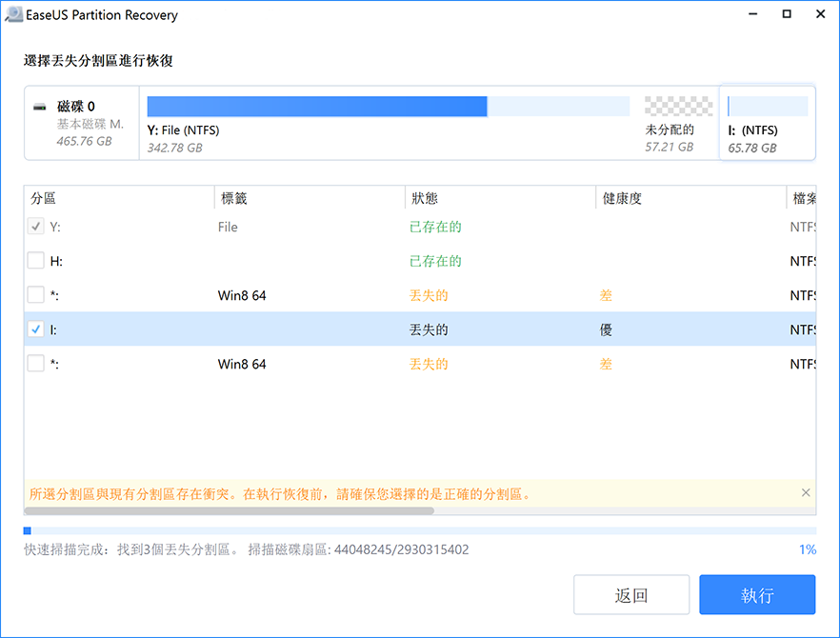Dismiss the partition conflict warning message
Viewport: 840px width, 638px height.
pos(806,493)
